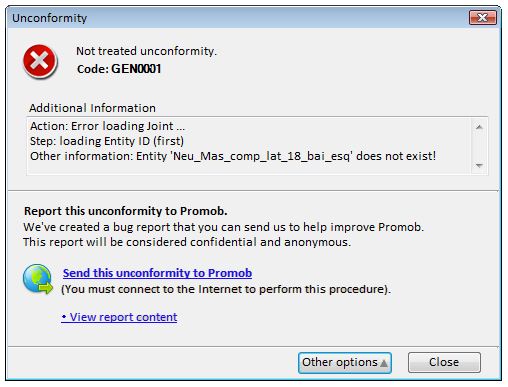Click the scrollbar track between the arrows
The image size is (508, 387).
click(x=479, y=146)
